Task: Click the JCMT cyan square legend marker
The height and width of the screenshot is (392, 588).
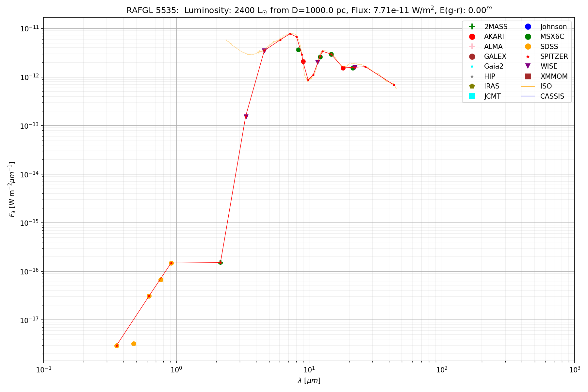Action: tap(472, 96)
